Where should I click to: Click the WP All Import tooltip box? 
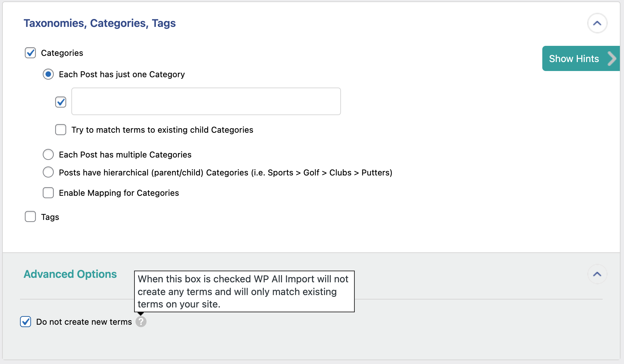(x=244, y=291)
